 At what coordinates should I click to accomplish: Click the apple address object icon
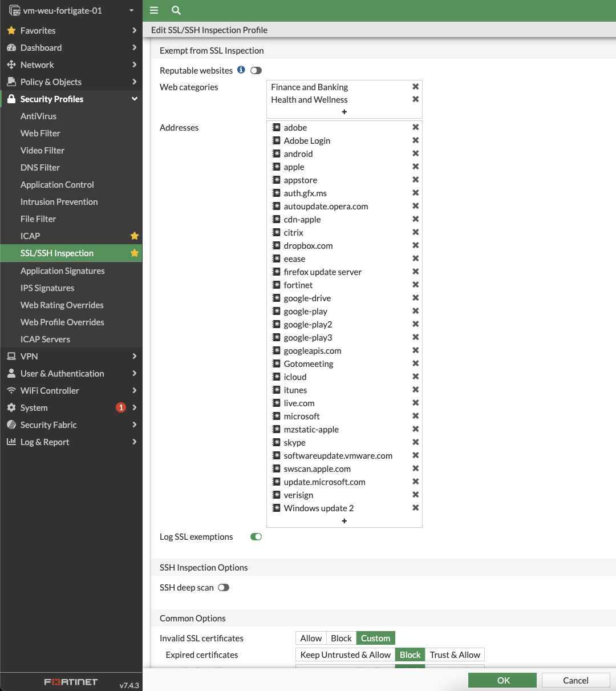click(x=276, y=167)
